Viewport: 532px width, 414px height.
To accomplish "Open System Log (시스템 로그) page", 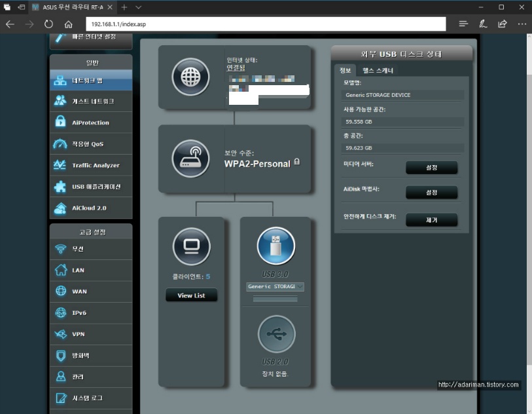I will (91, 398).
